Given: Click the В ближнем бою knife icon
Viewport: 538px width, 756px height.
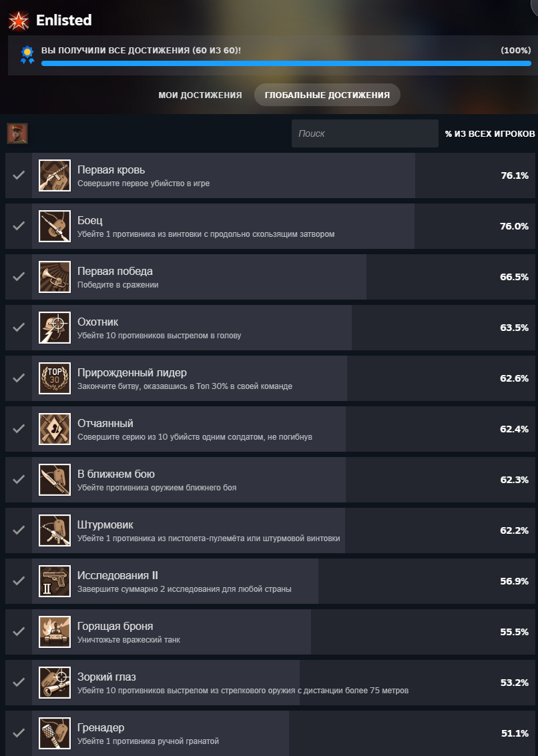Looking at the screenshot, I should [x=55, y=480].
